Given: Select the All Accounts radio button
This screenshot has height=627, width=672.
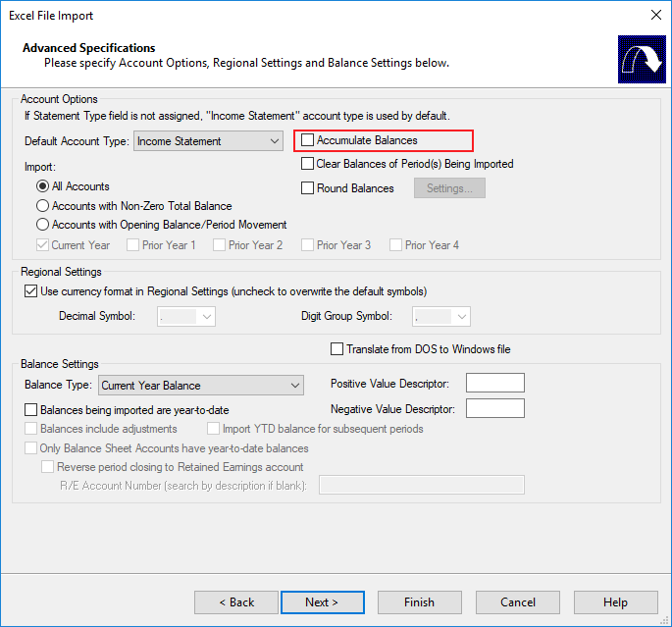Looking at the screenshot, I should [42, 186].
